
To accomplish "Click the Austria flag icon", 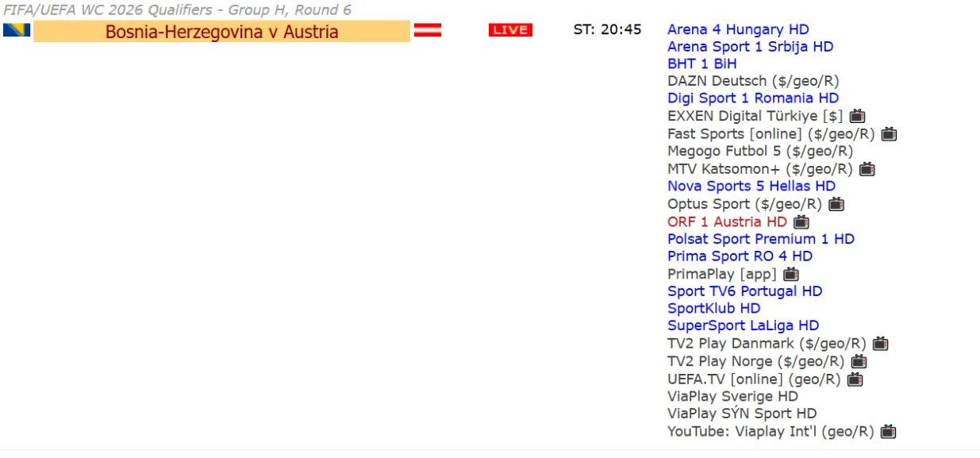I will tap(429, 30).
